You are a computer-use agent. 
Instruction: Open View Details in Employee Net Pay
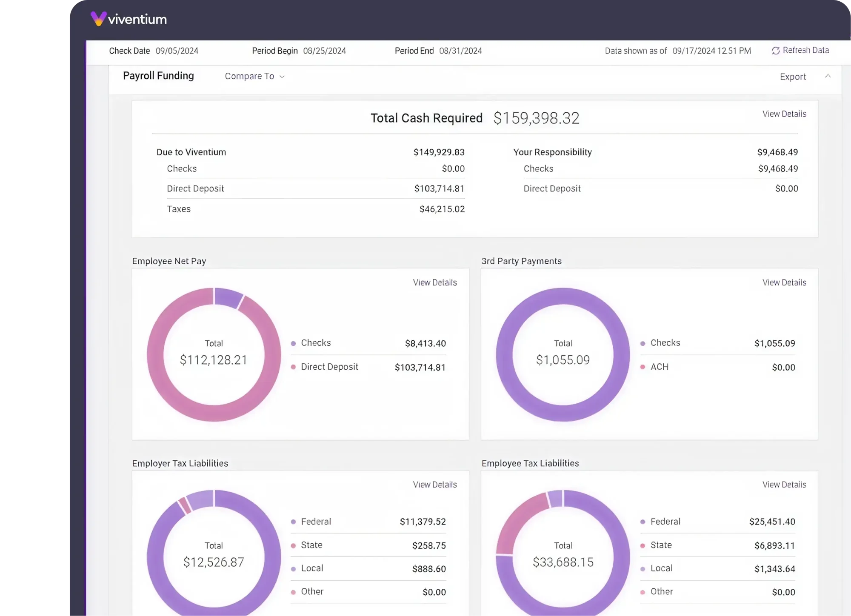tap(434, 282)
